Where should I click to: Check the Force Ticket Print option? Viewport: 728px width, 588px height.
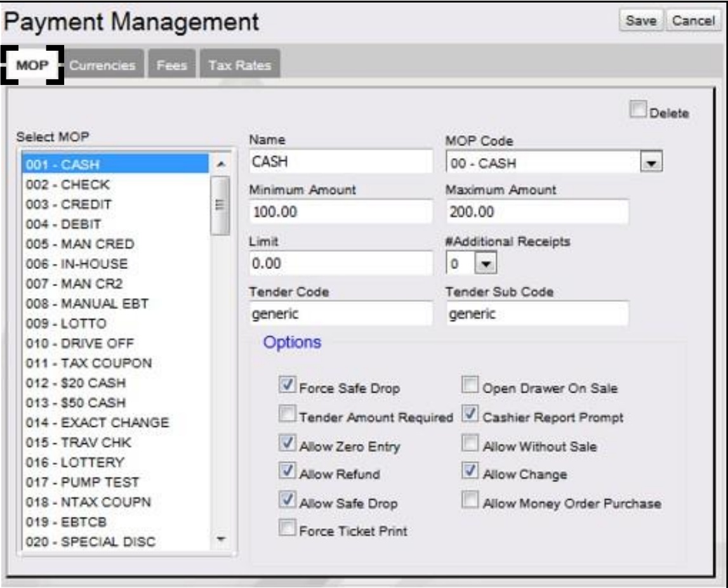(x=288, y=528)
